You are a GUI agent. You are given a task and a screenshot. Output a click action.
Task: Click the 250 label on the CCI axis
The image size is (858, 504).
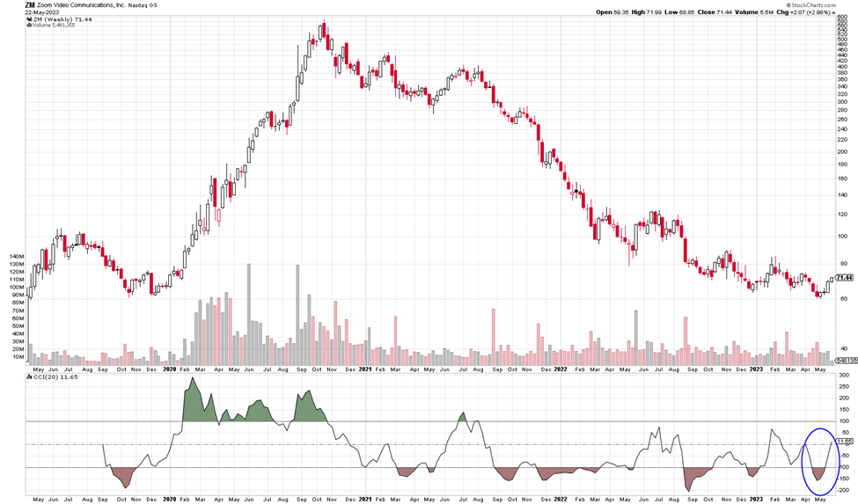(x=844, y=386)
